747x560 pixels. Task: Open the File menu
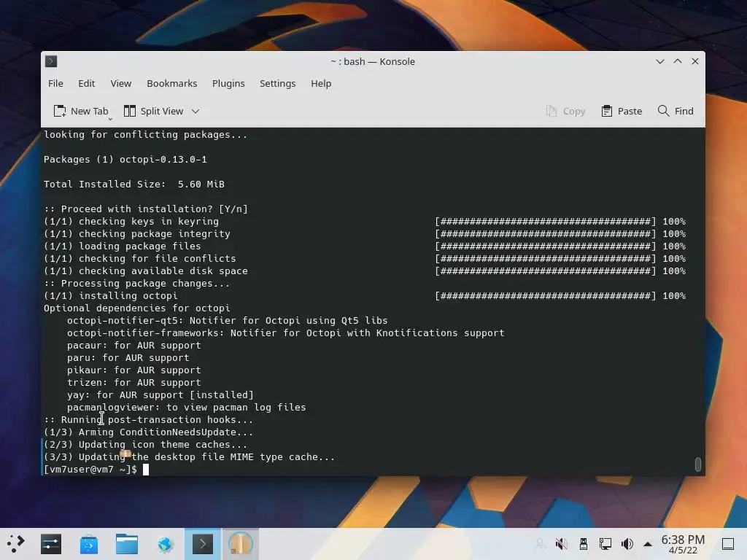[55, 83]
